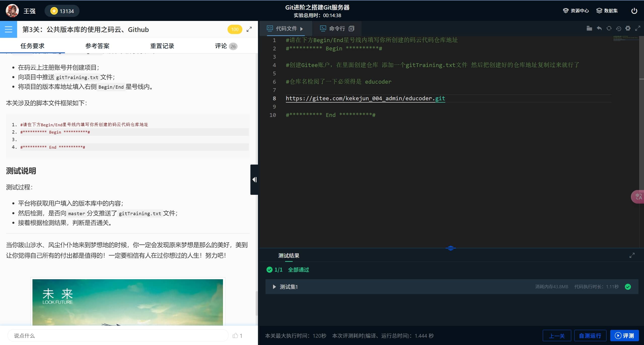Click the 'Git进阶之搭建Git服务器' page title
The width and height of the screenshot is (644, 345).
[317, 8]
